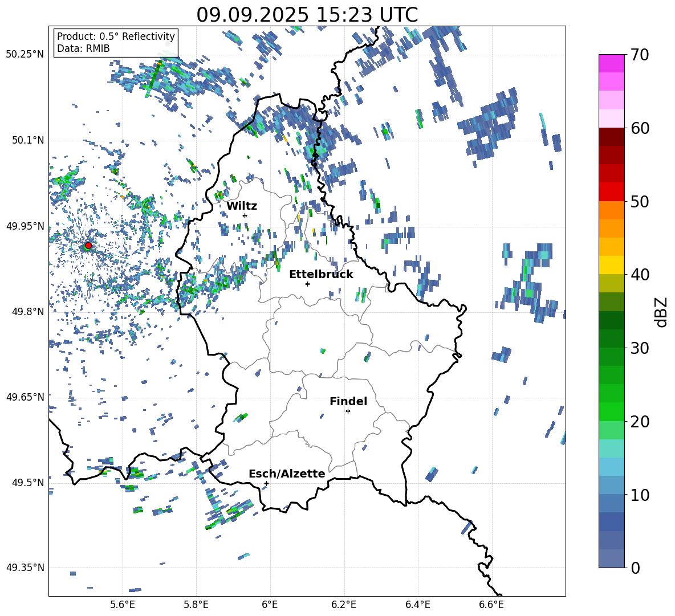Click the 10 value on colorbar

(x=640, y=495)
